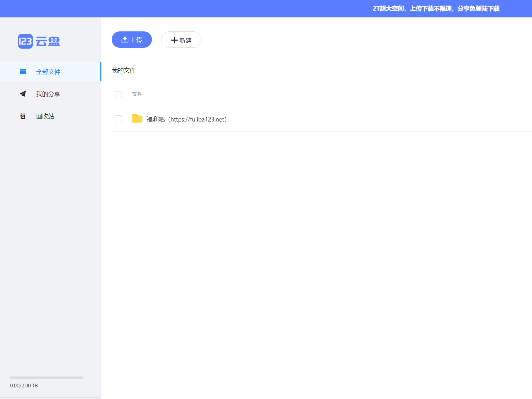Open the 全部文件 section
The image size is (532, 399).
tap(51, 72)
